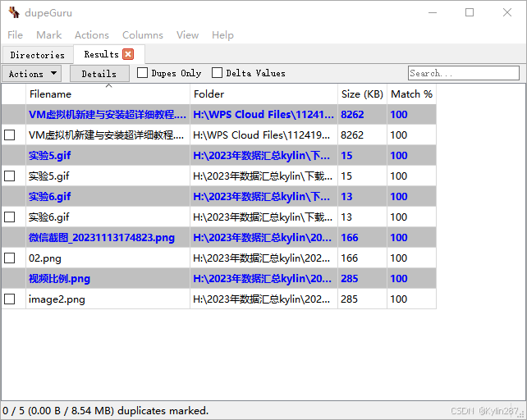Sort by the Size (KB) column header
Screen dimensions: 527x420
click(x=362, y=94)
